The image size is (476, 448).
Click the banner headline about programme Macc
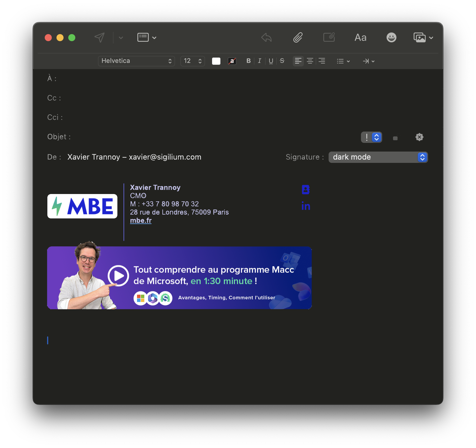tap(214, 275)
